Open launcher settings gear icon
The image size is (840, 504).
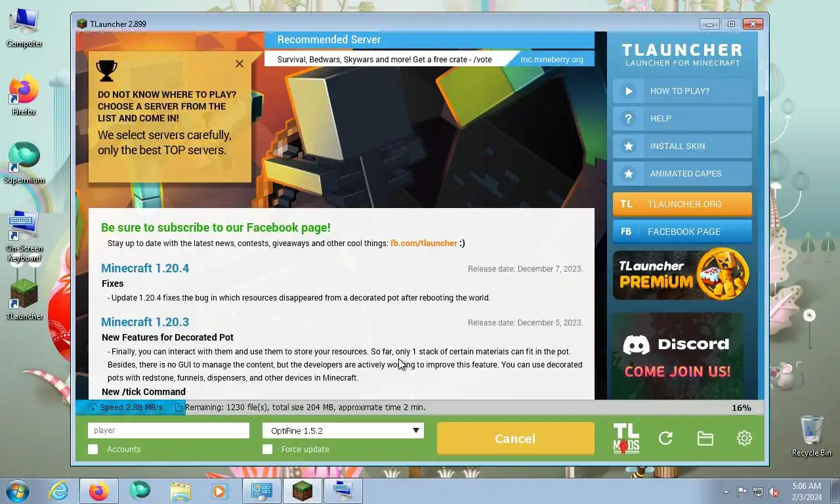[x=744, y=438]
